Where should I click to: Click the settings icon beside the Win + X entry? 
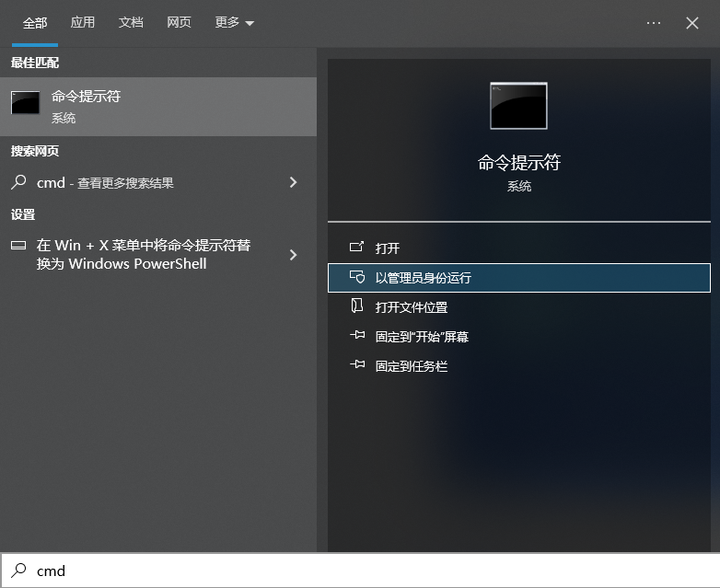[x=18, y=245]
